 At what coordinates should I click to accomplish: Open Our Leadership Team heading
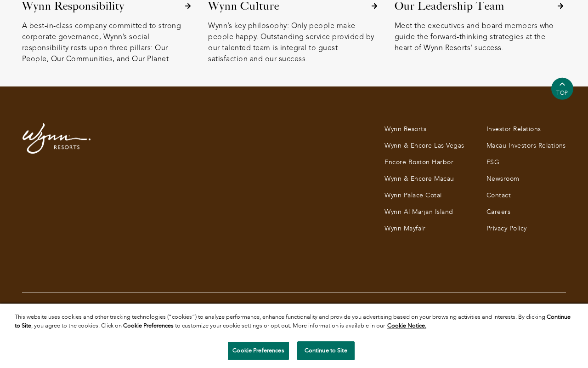click(x=449, y=6)
